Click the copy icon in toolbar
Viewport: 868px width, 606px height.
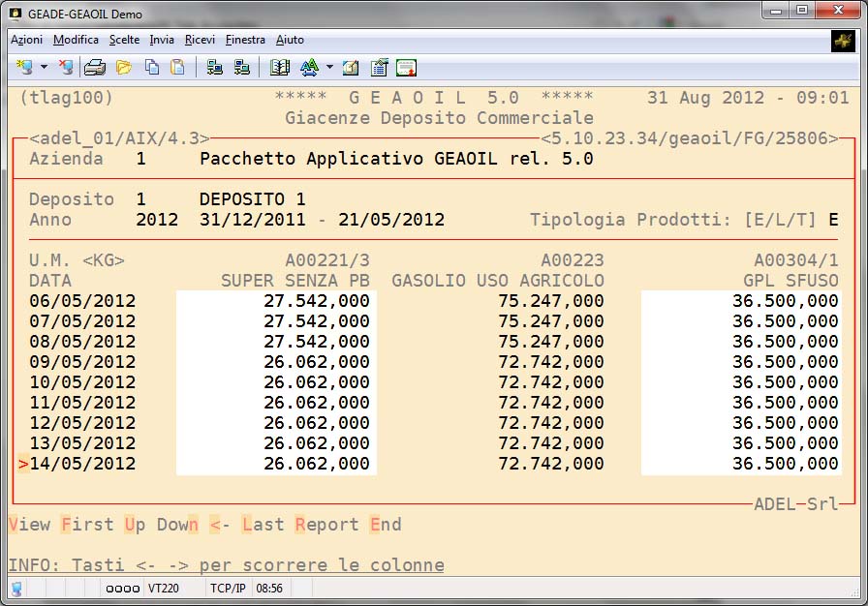tap(152, 67)
